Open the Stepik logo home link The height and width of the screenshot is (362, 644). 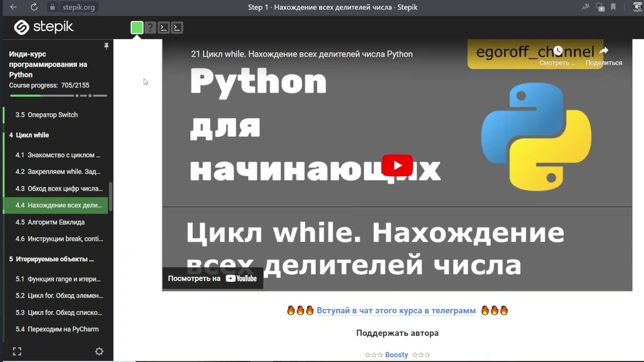(x=44, y=27)
